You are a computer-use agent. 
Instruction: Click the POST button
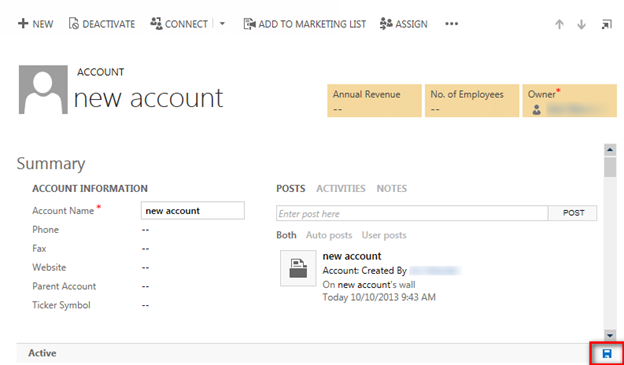(573, 213)
